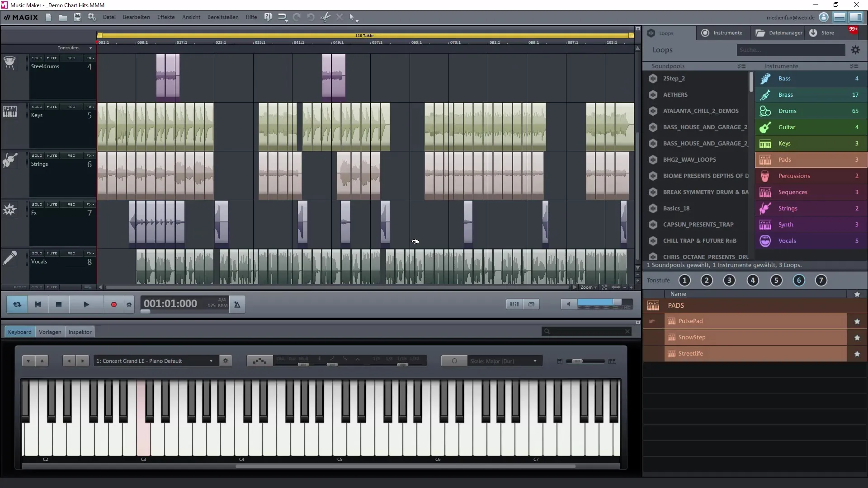The height and width of the screenshot is (488, 868).
Task: Jump to the start with the rewind button
Action: (x=38, y=305)
